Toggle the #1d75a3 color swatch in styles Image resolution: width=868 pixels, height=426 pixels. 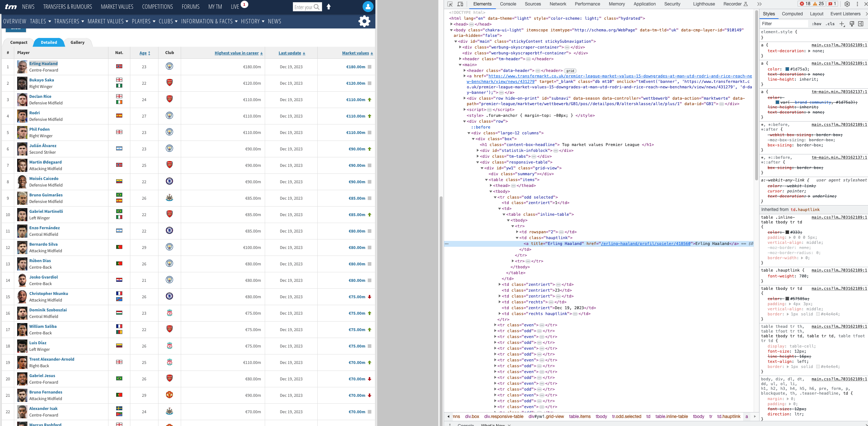(x=787, y=69)
